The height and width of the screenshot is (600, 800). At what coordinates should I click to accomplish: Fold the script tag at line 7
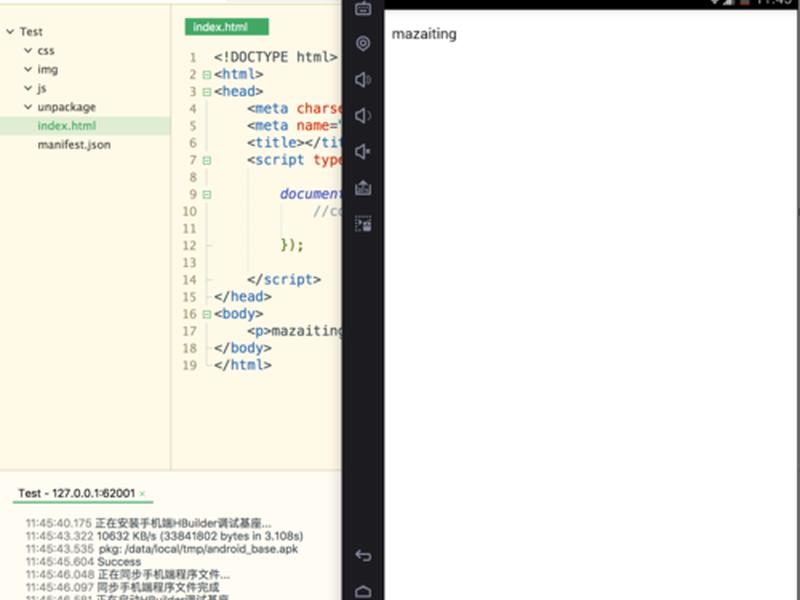pyautogui.click(x=207, y=161)
